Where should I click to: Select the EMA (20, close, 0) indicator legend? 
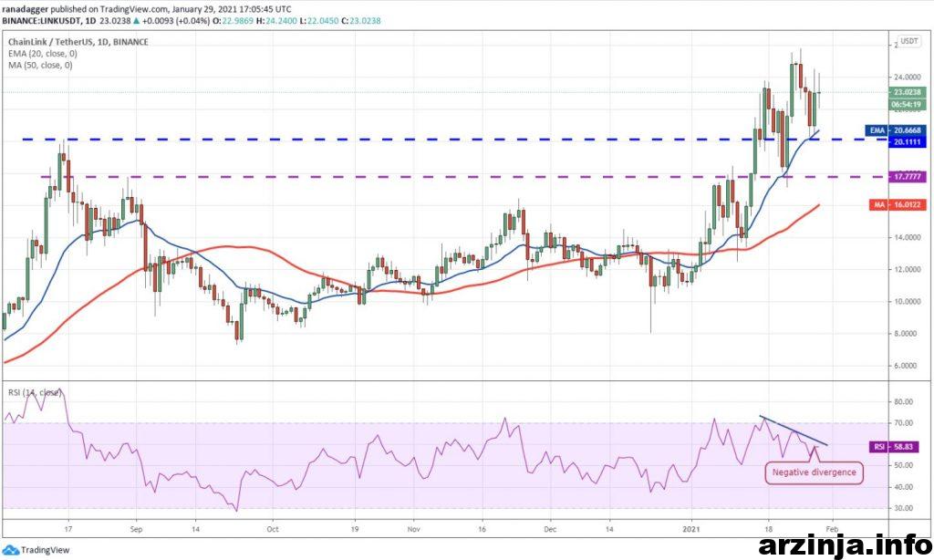(43, 53)
